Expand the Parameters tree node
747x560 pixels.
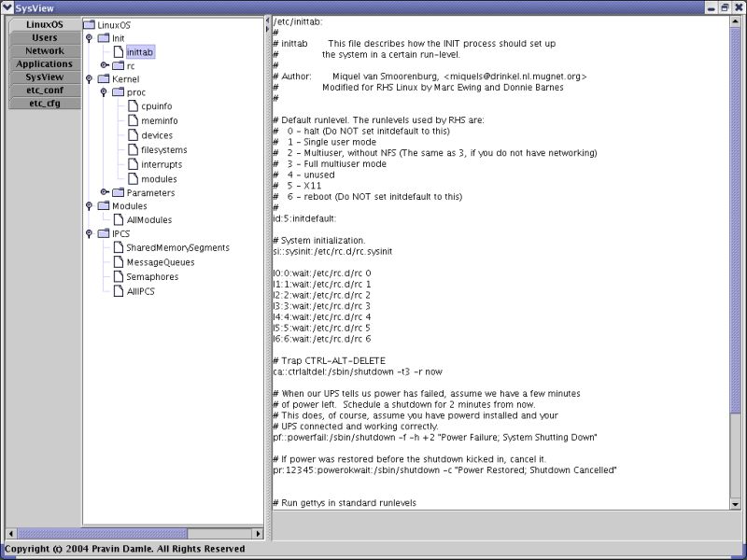tap(103, 191)
